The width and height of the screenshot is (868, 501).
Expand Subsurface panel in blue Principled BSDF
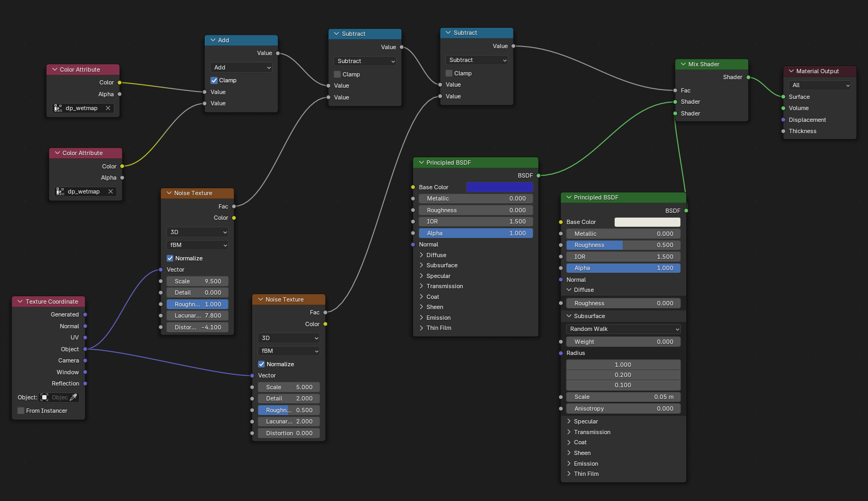pyautogui.click(x=421, y=265)
